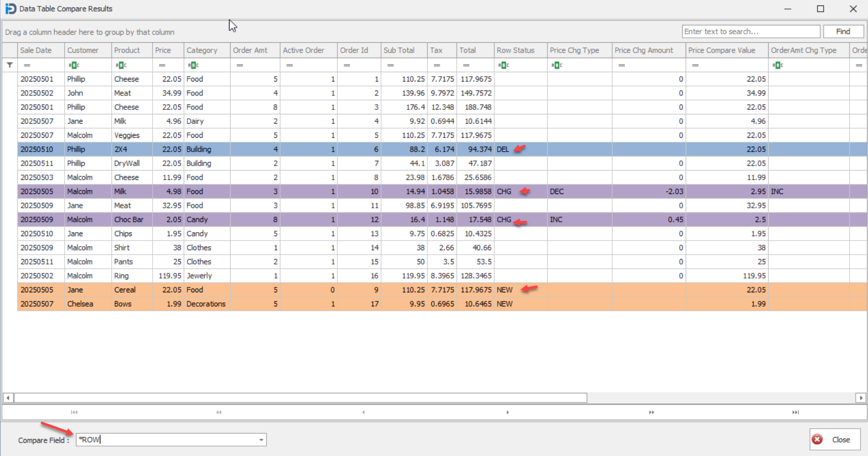Open the equals operator icon under Sale Date
868x456 pixels.
click(27, 65)
